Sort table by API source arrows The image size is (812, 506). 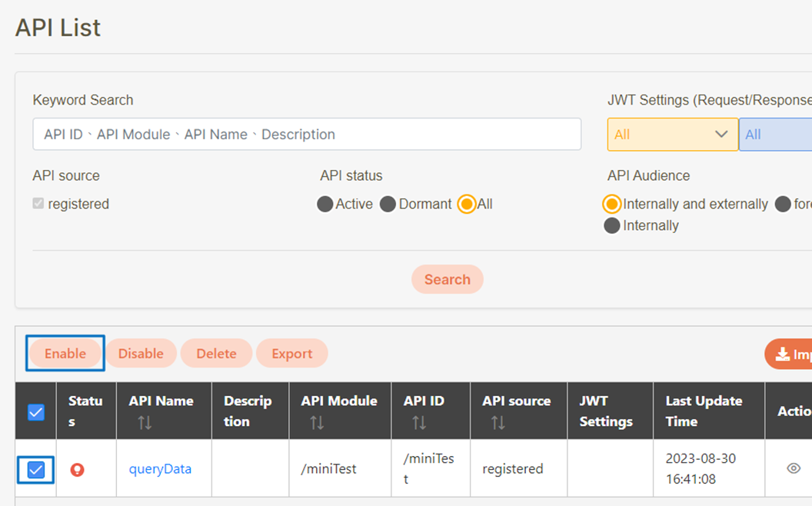coord(498,422)
